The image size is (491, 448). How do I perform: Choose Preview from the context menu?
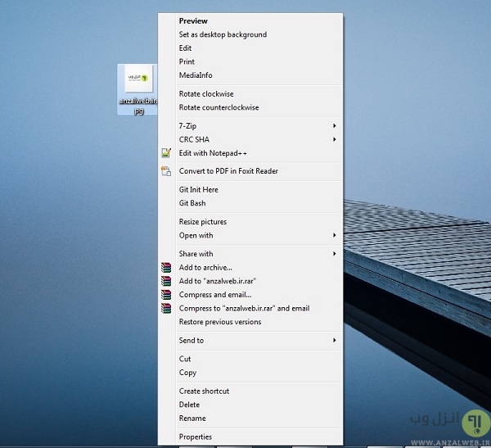(193, 21)
